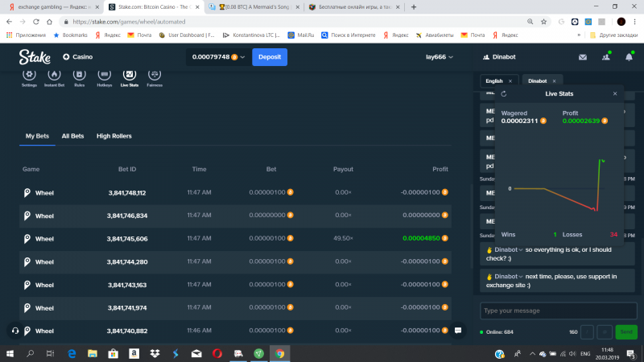Open bet ID 3,841,740,882
This screenshot has height=362, width=644.
click(127, 331)
